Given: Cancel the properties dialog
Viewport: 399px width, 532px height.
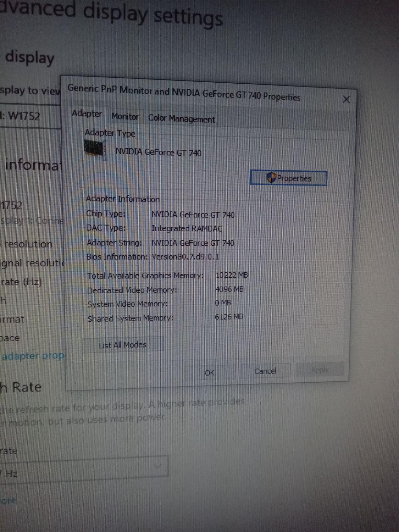Looking at the screenshot, I should [265, 371].
